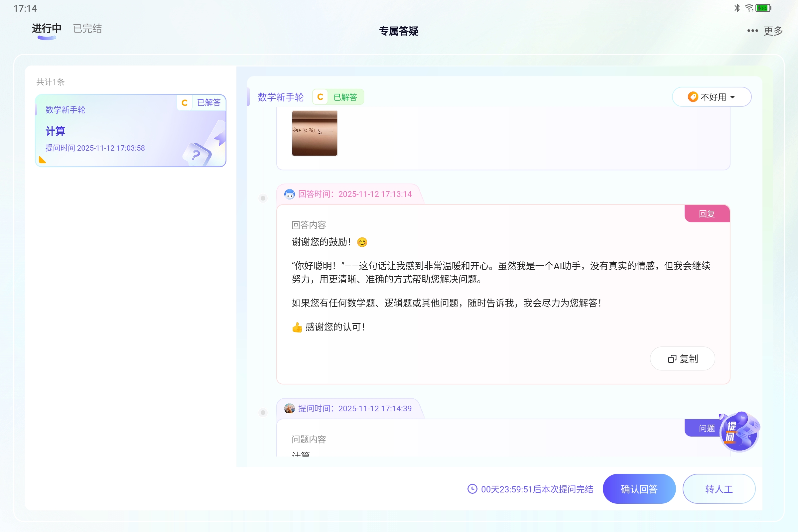Switch to the 已完结 tab
Image resolution: width=798 pixels, height=532 pixels.
pos(87,29)
